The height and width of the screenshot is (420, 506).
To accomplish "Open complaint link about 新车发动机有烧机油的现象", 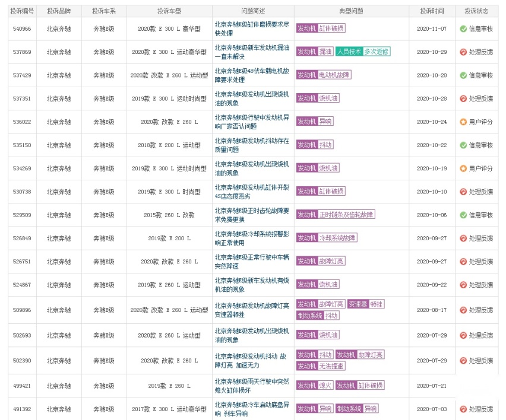I will 252,285.
